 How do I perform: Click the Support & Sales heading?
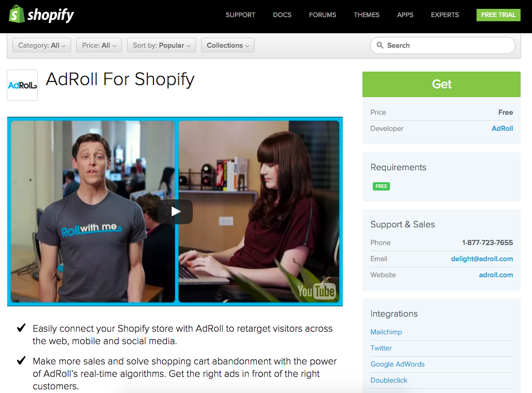tap(402, 224)
